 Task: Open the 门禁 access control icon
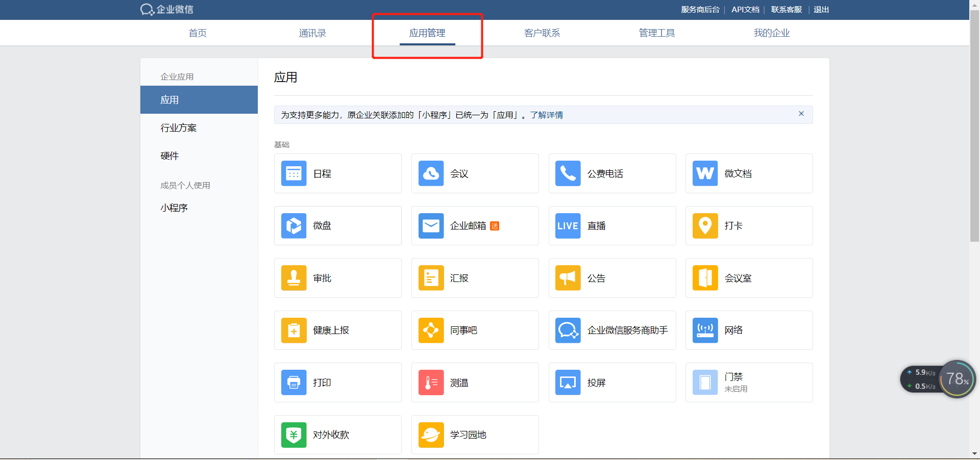(x=705, y=382)
